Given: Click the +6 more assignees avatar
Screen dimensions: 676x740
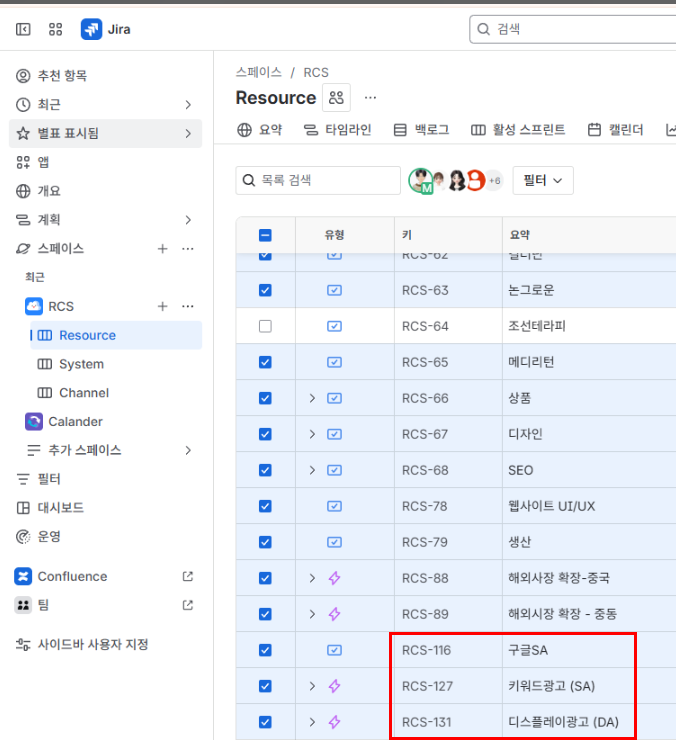Looking at the screenshot, I should (x=494, y=180).
